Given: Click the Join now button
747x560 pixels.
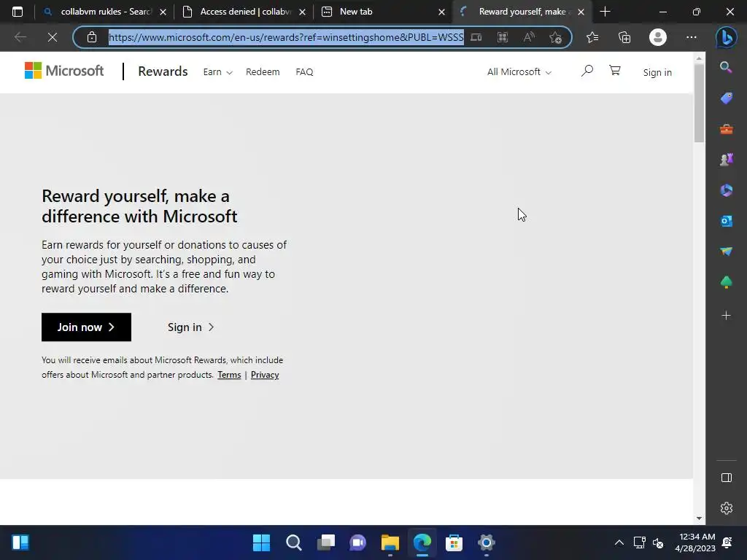Looking at the screenshot, I should pyautogui.click(x=86, y=327).
